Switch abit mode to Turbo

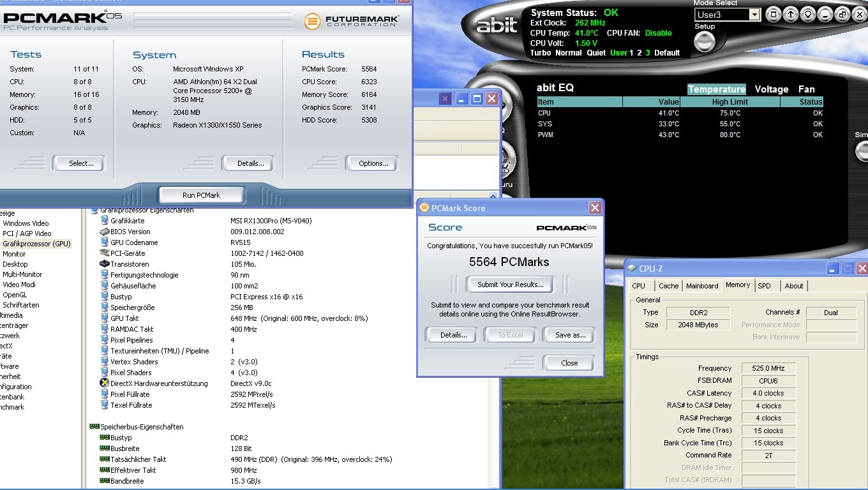pyautogui.click(x=541, y=53)
